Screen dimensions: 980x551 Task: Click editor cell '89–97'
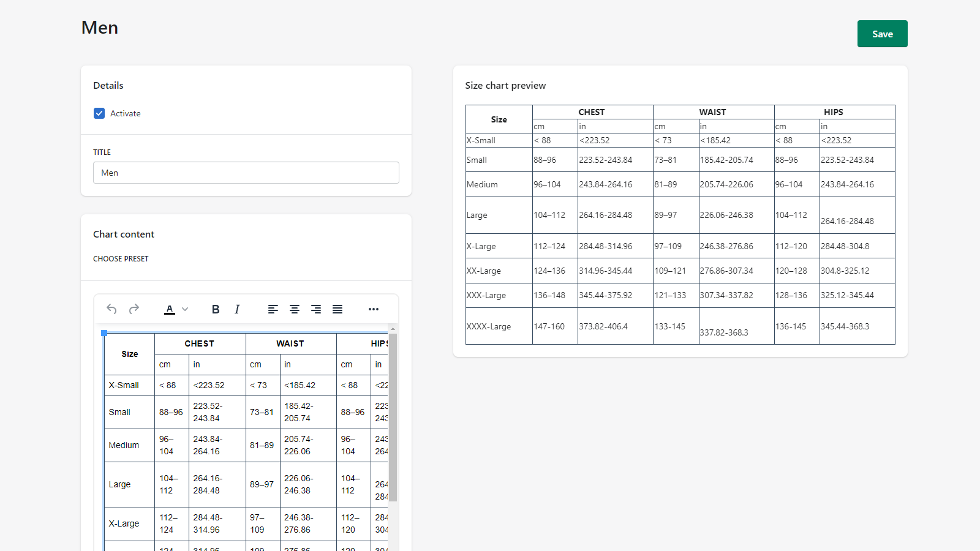262,484
